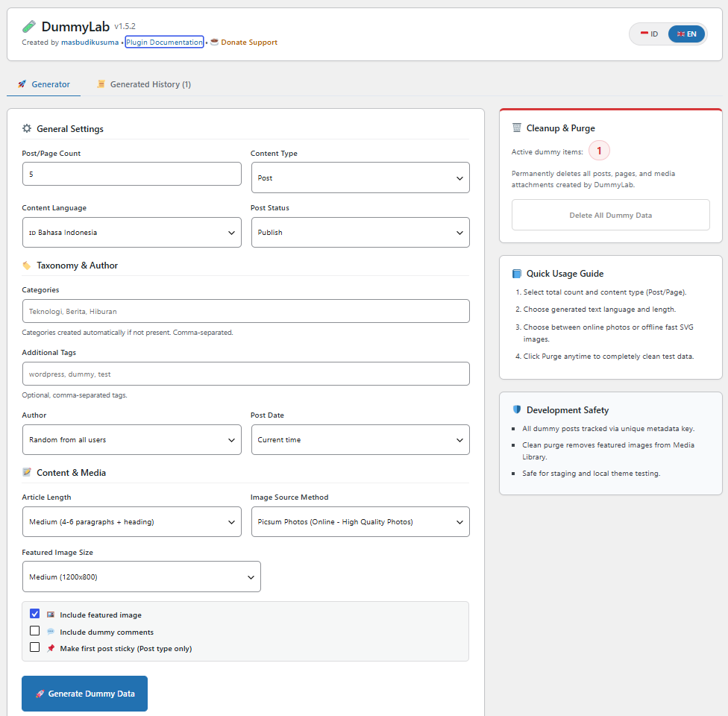Click the Post/Page Count input field
728x716 pixels.
132,174
